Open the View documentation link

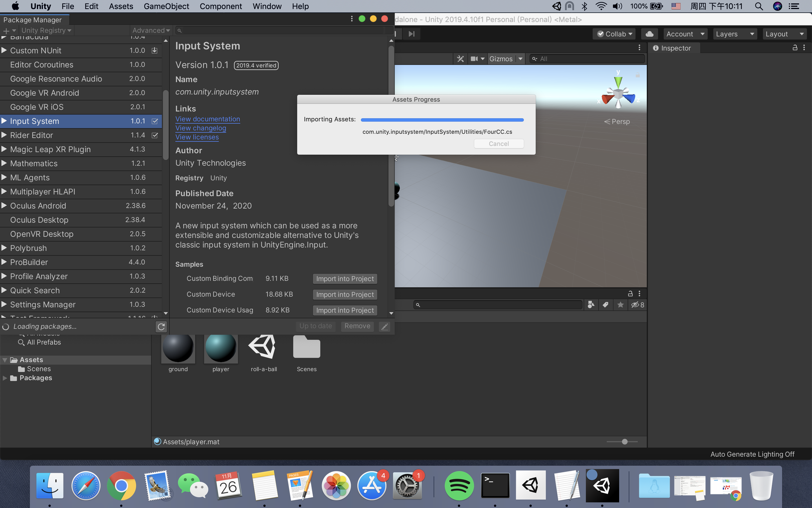[208, 119]
